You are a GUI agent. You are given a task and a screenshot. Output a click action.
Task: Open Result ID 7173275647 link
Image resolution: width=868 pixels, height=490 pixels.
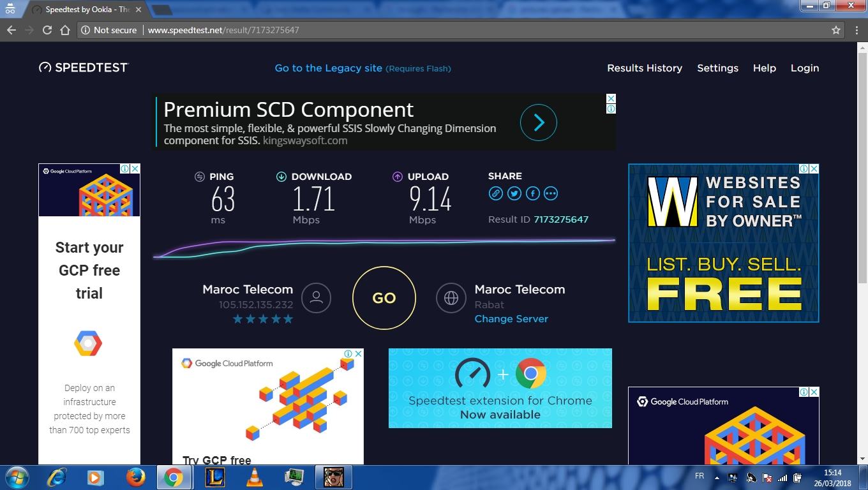[x=561, y=219]
